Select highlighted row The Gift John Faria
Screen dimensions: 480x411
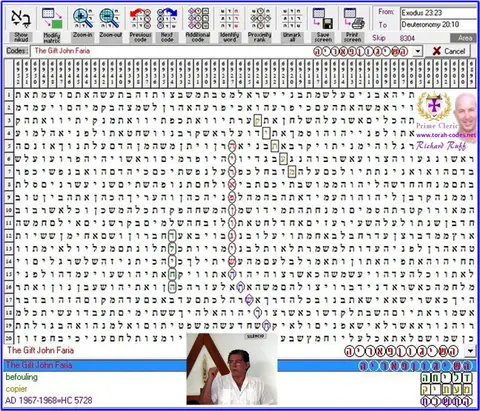point(239,365)
